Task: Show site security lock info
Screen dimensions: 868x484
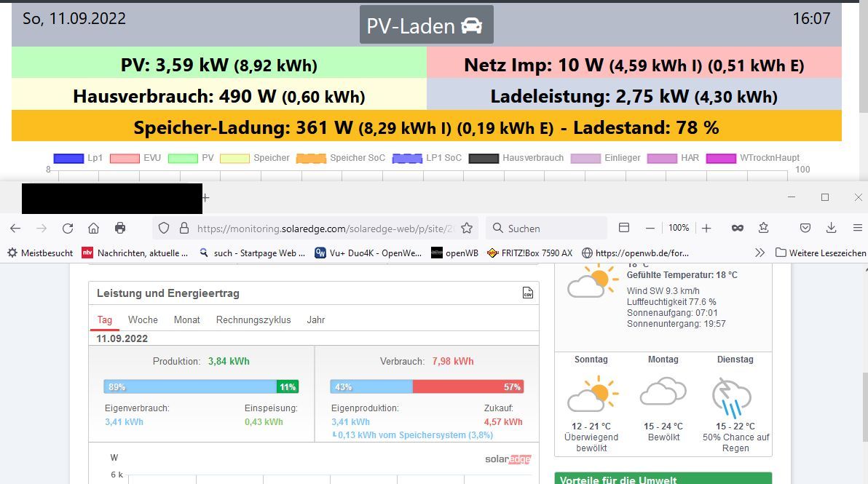Action: click(x=184, y=229)
